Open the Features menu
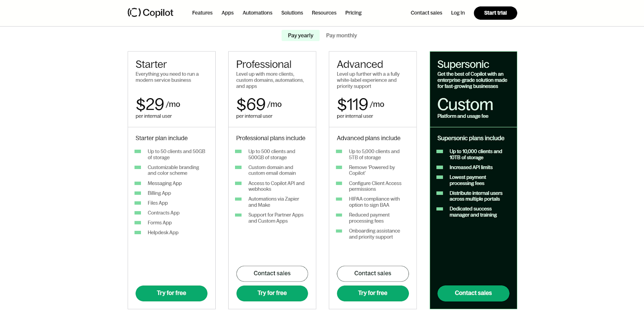The width and height of the screenshot is (644, 315). coord(202,12)
